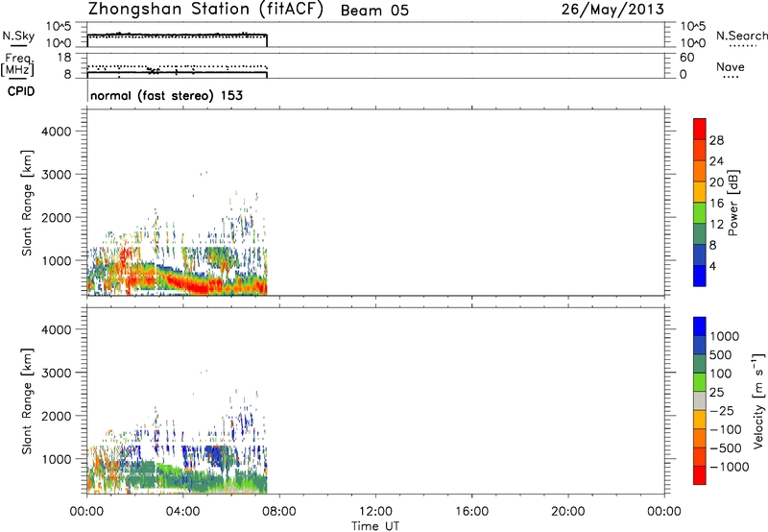Image resolution: width=768 pixels, height=532 pixels.
Task: Click the Slant Range label of power panel
Action: pyautogui.click(x=27, y=203)
